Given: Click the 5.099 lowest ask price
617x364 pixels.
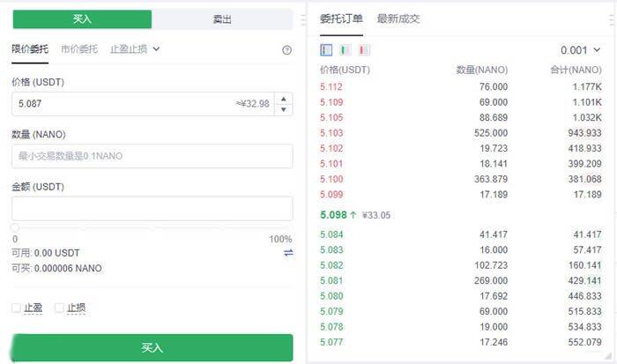Looking at the screenshot, I should (331, 194).
